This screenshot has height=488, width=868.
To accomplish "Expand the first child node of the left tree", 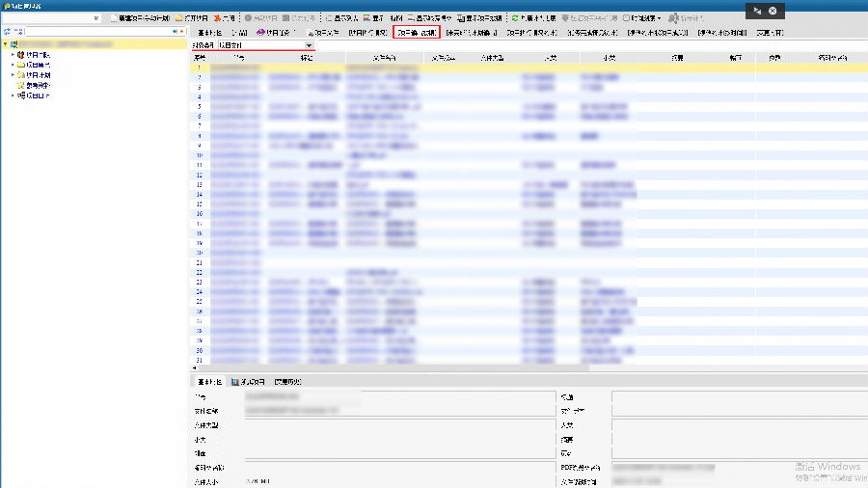I will click(x=13, y=55).
